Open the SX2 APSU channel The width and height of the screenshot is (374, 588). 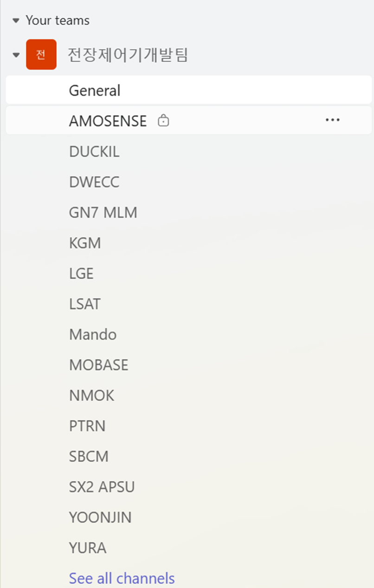tap(102, 487)
